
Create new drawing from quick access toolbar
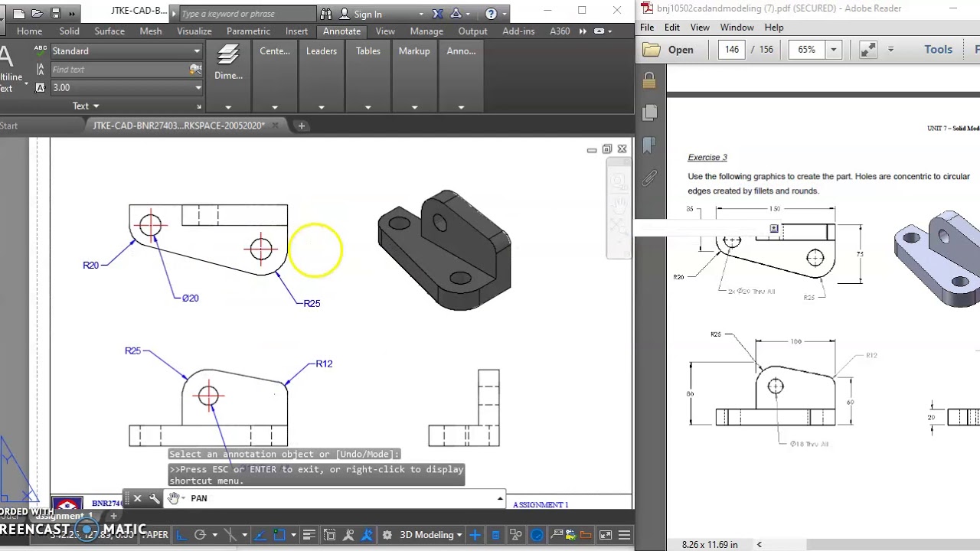18,13
